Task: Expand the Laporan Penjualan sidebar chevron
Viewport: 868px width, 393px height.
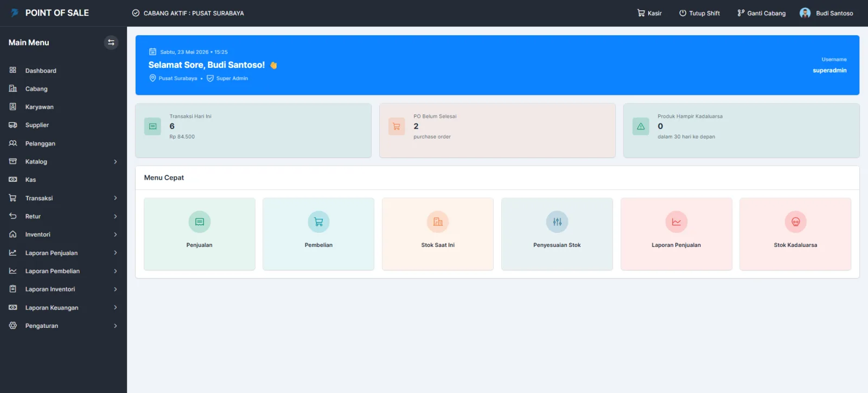Action: point(116,252)
